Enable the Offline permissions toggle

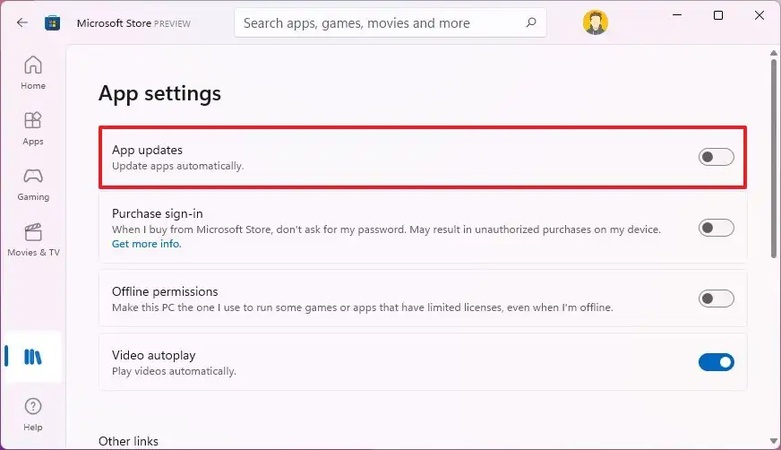tap(716, 298)
